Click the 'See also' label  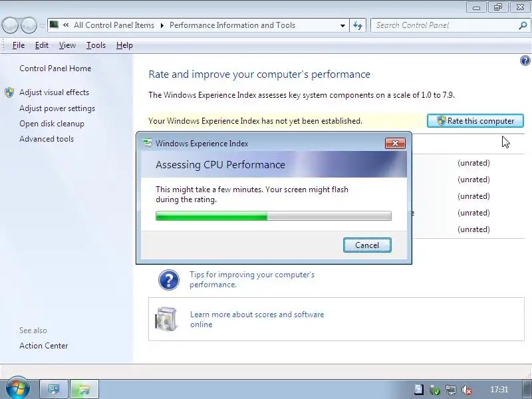pyautogui.click(x=33, y=331)
